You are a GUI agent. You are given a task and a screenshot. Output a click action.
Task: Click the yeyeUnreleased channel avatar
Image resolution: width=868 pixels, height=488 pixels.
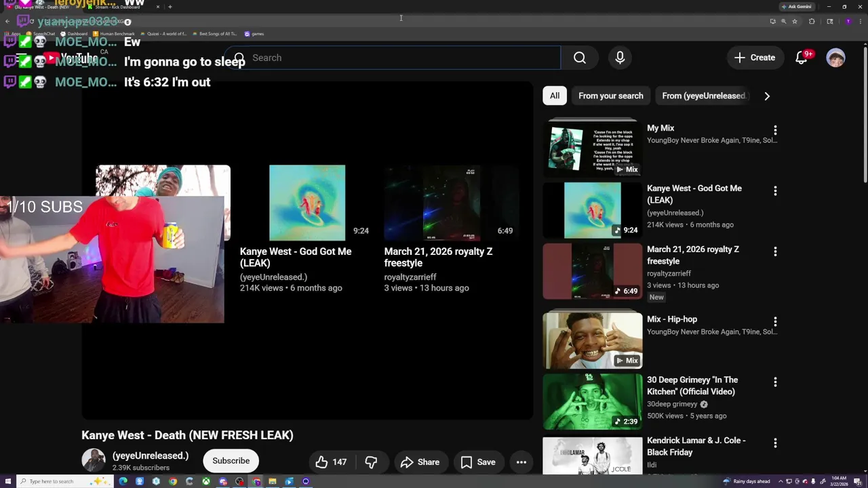click(x=94, y=461)
